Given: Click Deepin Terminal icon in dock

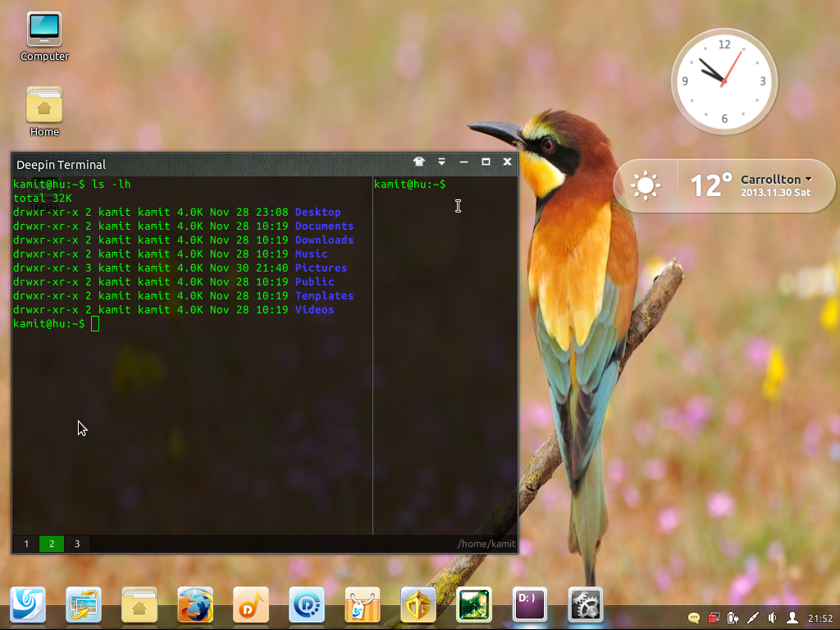Looking at the screenshot, I should click(529, 605).
